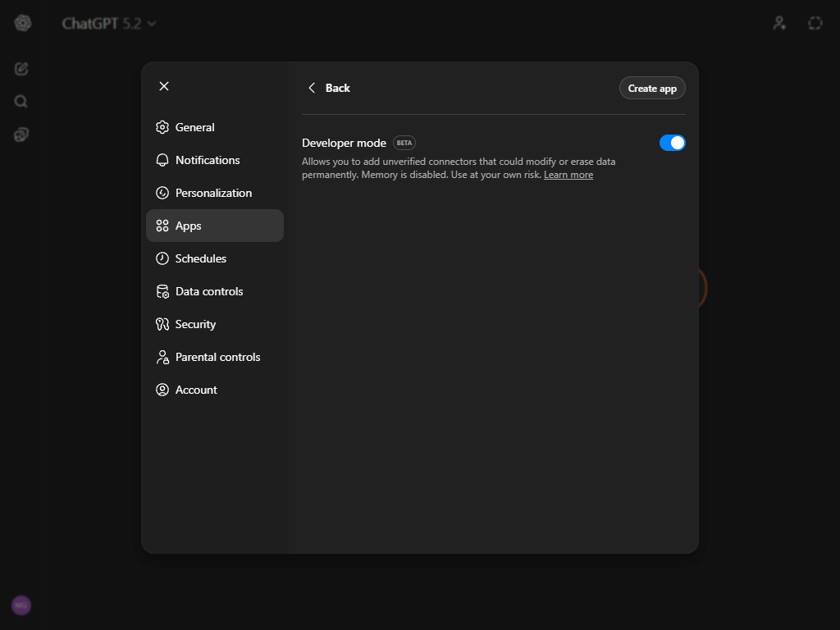Viewport: 840px width, 630px height.
Task: Open the GPTs icon in the sidebar
Action: tap(21, 134)
